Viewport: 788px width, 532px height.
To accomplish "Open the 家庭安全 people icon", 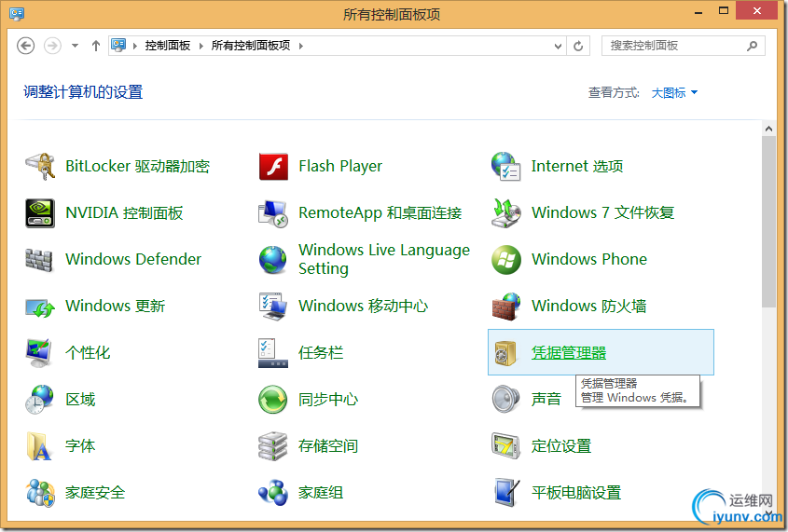I will click(40, 493).
